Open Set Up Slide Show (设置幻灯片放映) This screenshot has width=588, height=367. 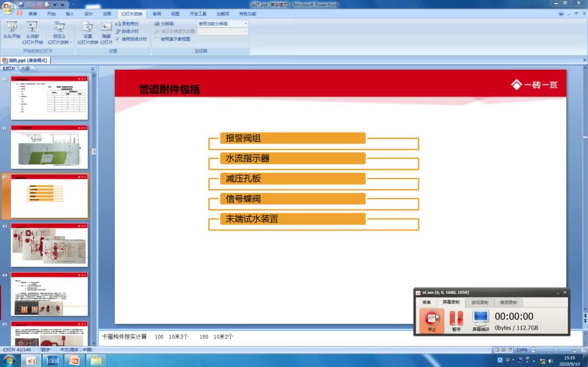tap(88, 33)
